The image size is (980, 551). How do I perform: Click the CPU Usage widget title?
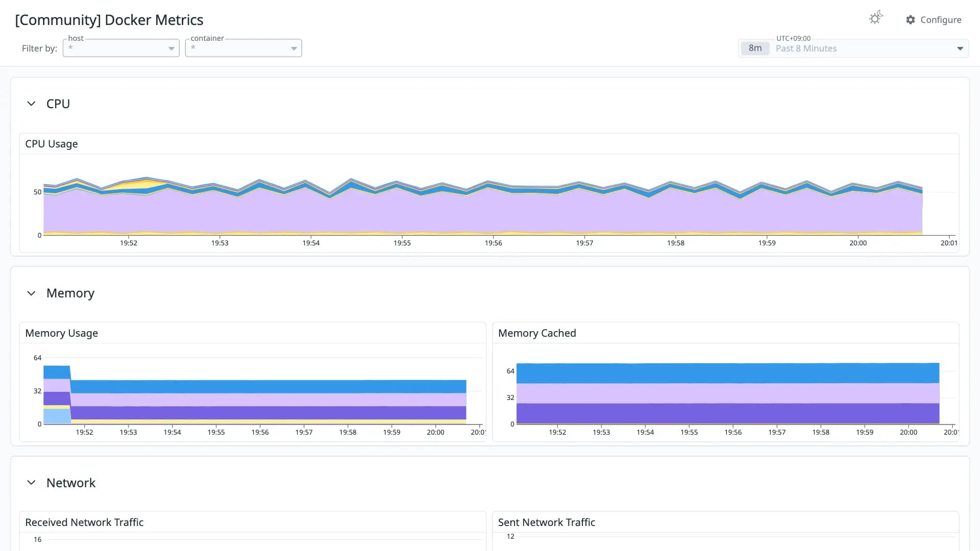[x=52, y=144]
